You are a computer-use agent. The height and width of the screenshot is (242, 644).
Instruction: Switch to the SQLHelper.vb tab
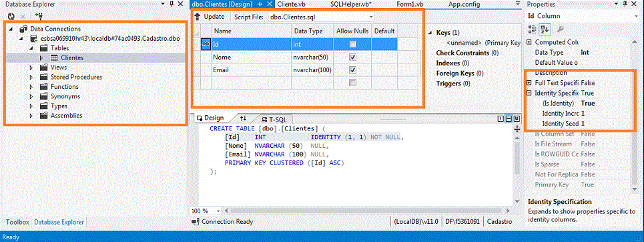[351, 4]
